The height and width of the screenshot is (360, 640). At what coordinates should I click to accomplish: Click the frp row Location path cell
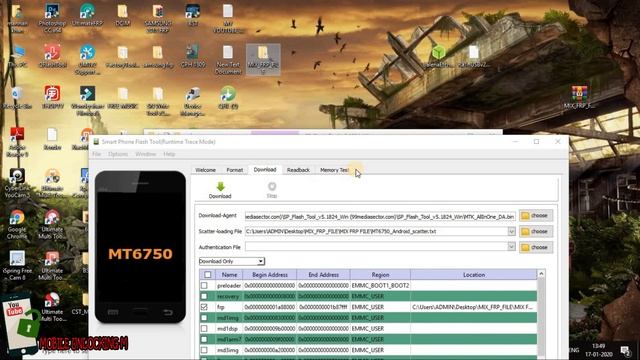pyautogui.click(x=473, y=307)
